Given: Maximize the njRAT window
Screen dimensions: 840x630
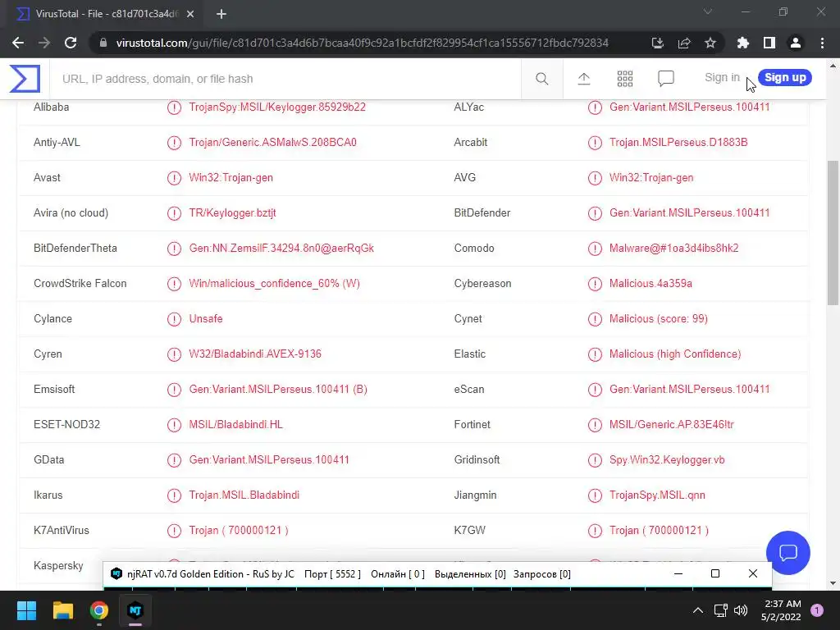Looking at the screenshot, I should point(714,573).
